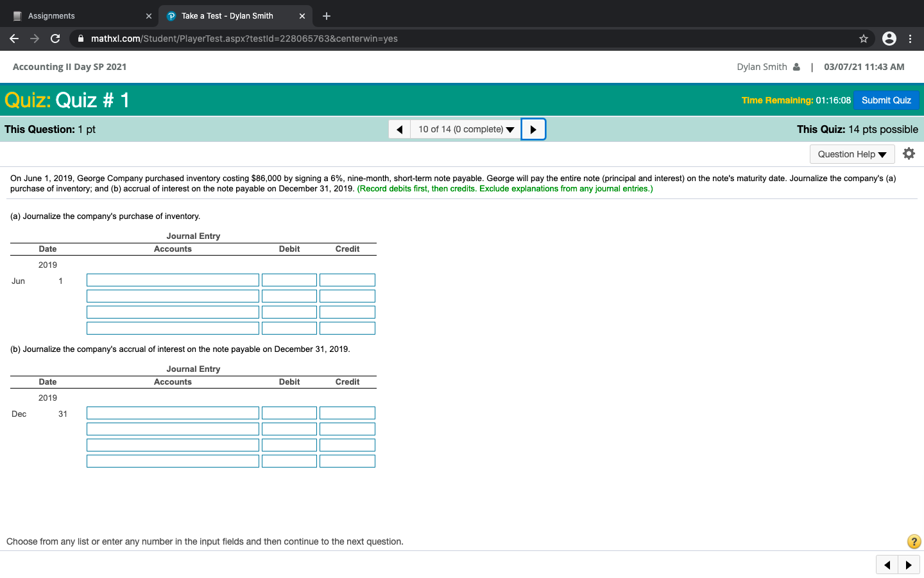924x578 pixels.
Task: Click first debit field for Jun 1 entry
Action: pyautogui.click(x=289, y=280)
